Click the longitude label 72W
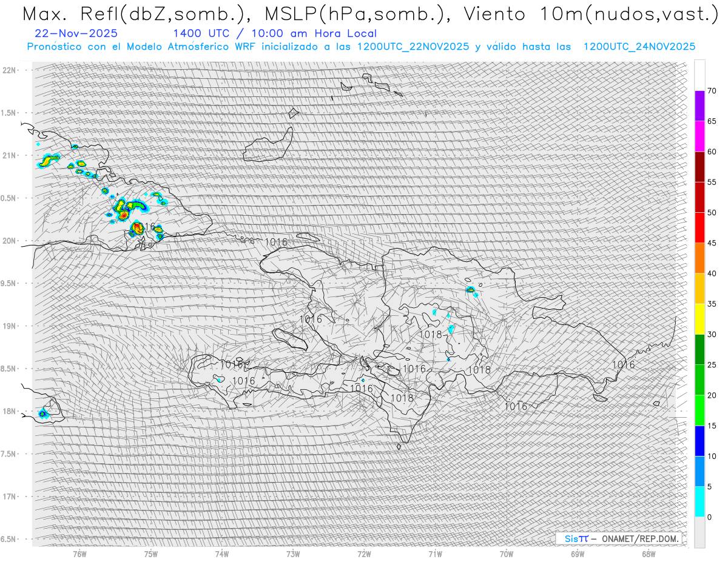Screen dimensions: 728x562 (364, 554)
